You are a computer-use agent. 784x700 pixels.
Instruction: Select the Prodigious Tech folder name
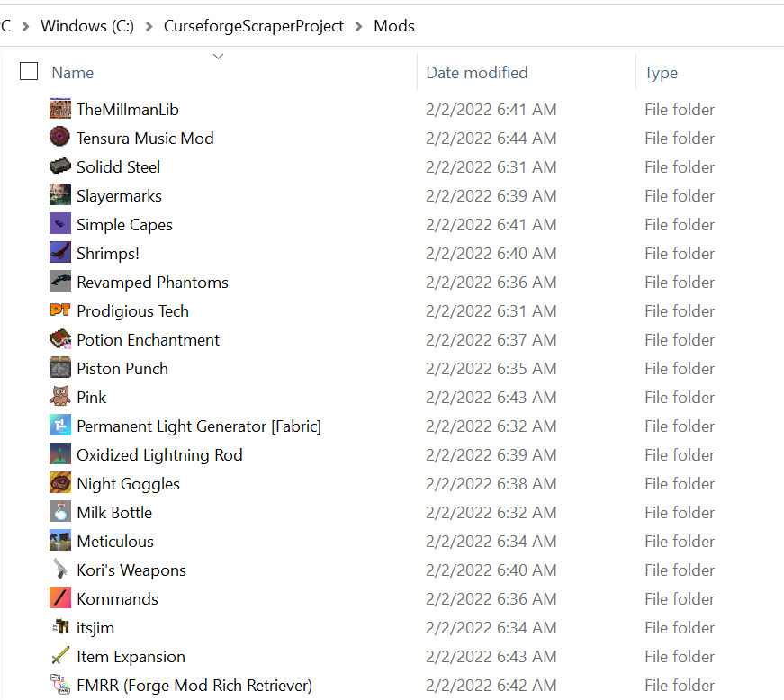[133, 311]
